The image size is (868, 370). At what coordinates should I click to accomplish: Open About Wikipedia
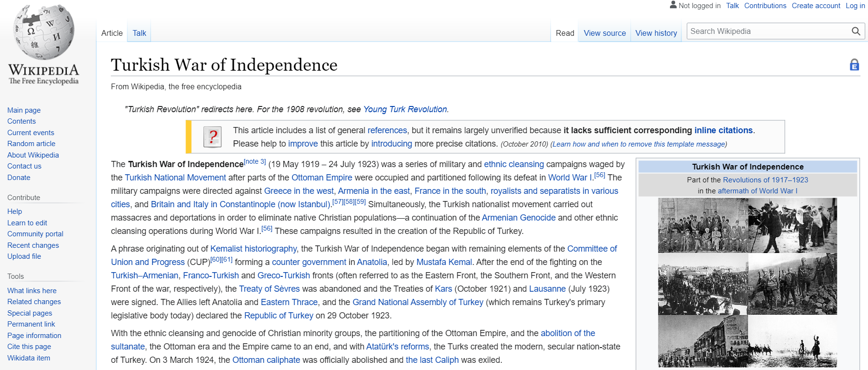[33, 155]
